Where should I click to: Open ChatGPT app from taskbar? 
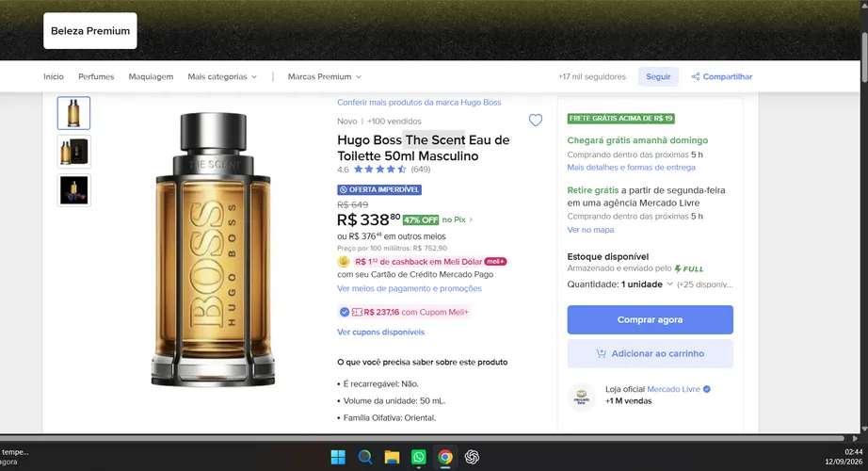point(472,457)
